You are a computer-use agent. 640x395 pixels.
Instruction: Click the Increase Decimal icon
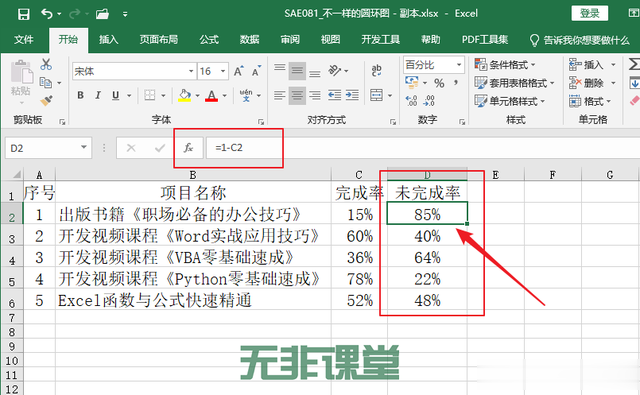coord(411,100)
